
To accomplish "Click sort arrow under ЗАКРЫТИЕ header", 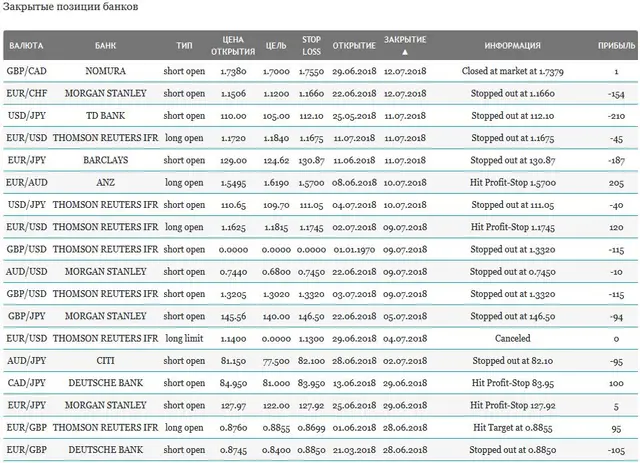I will pos(405,52).
